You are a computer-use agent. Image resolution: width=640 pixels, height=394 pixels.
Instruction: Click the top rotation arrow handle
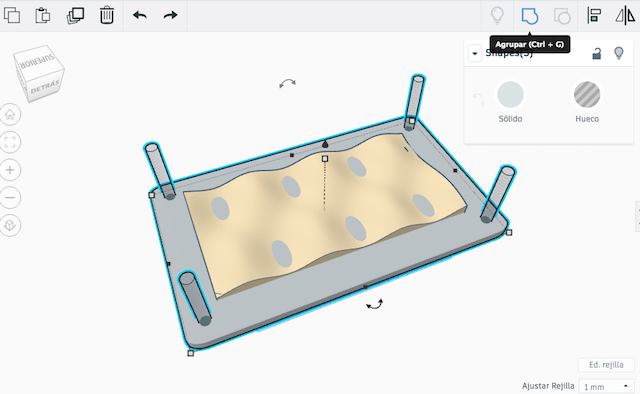click(287, 83)
